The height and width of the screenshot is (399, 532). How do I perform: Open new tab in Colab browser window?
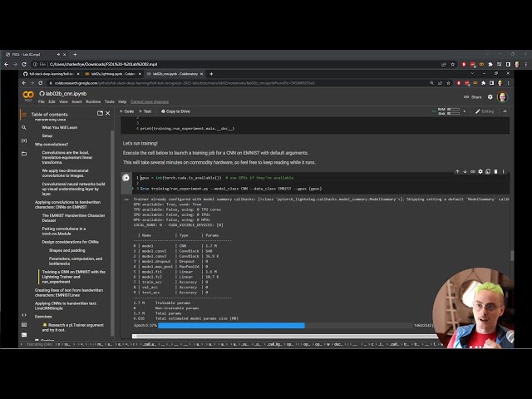[x=211, y=74]
